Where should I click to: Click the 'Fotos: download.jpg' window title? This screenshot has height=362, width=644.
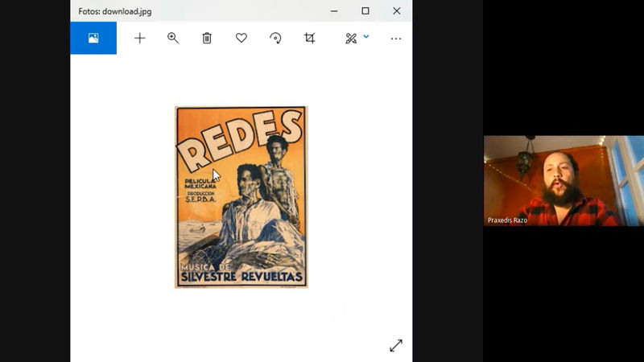coord(115,11)
